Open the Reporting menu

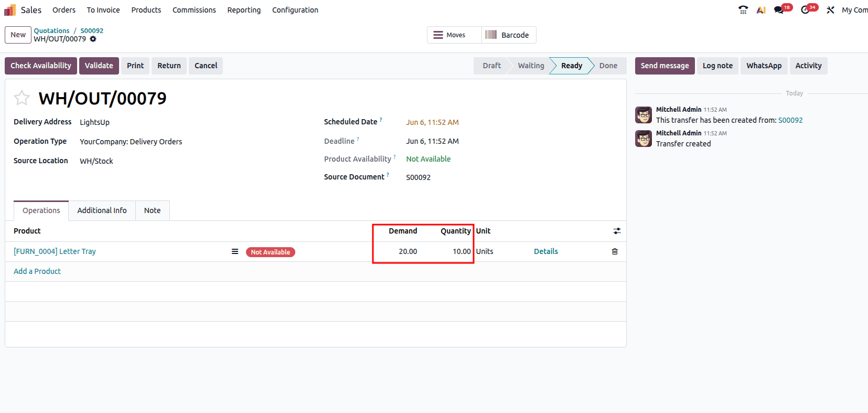244,10
